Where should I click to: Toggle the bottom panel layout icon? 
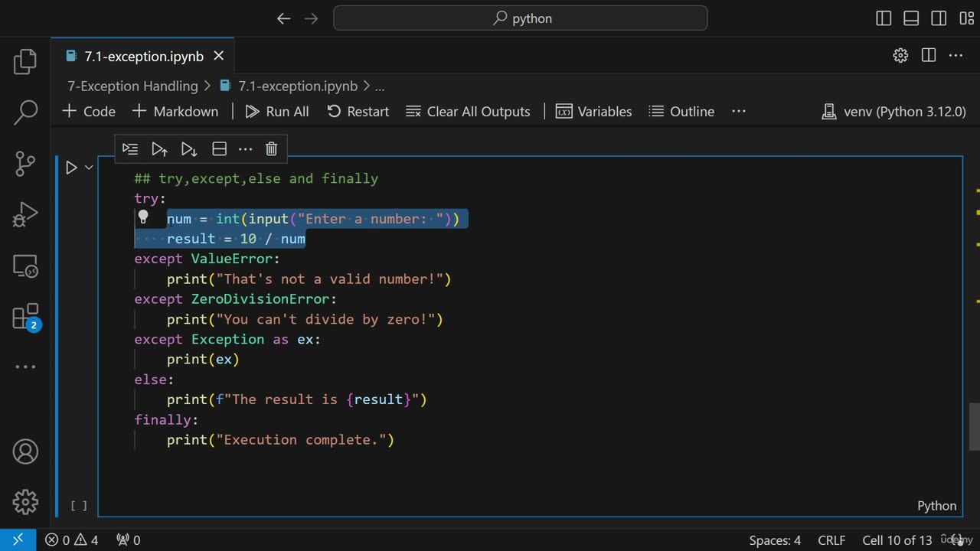911,18
